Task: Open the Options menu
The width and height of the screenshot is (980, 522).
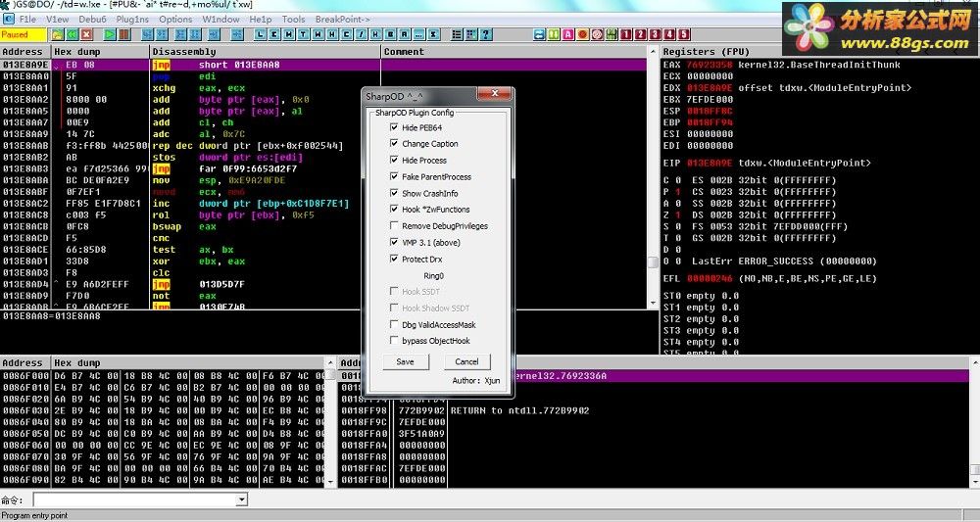Action: tap(175, 20)
